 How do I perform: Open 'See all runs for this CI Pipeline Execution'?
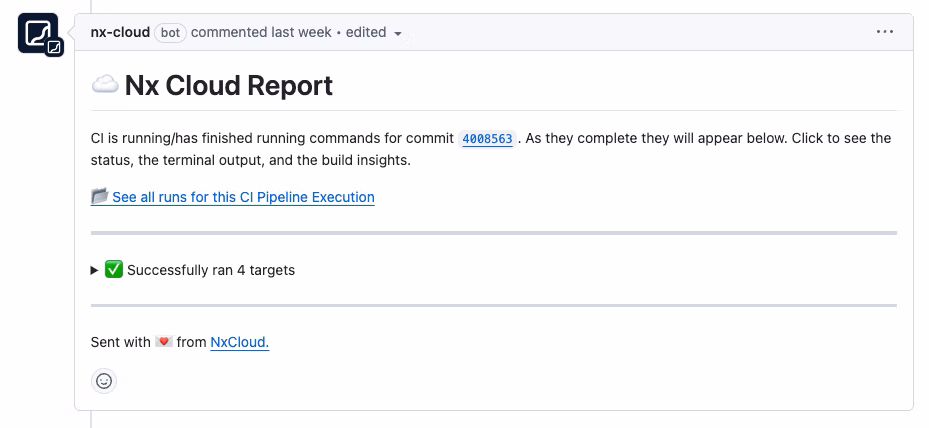click(243, 197)
